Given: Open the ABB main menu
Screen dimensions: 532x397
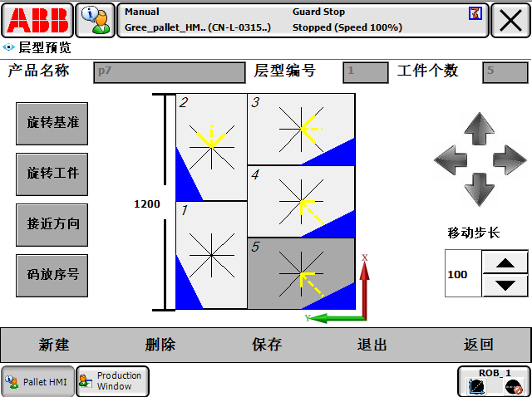Looking at the screenshot, I should tap(37, 20).
